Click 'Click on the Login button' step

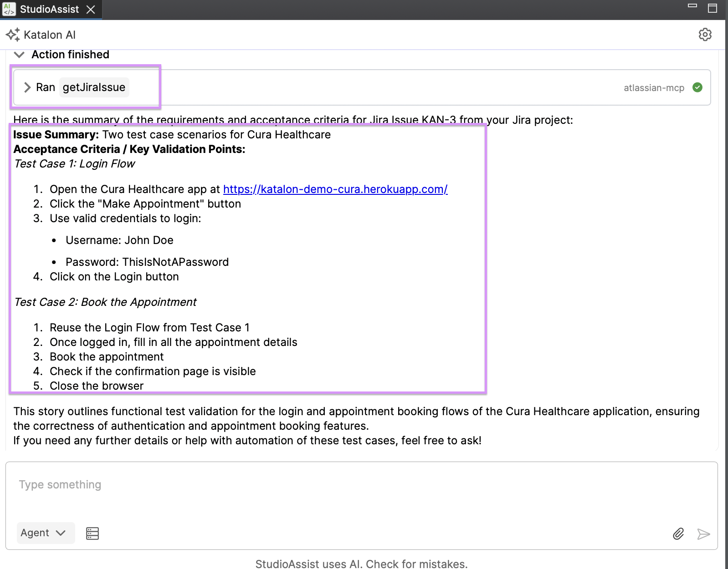114,277
